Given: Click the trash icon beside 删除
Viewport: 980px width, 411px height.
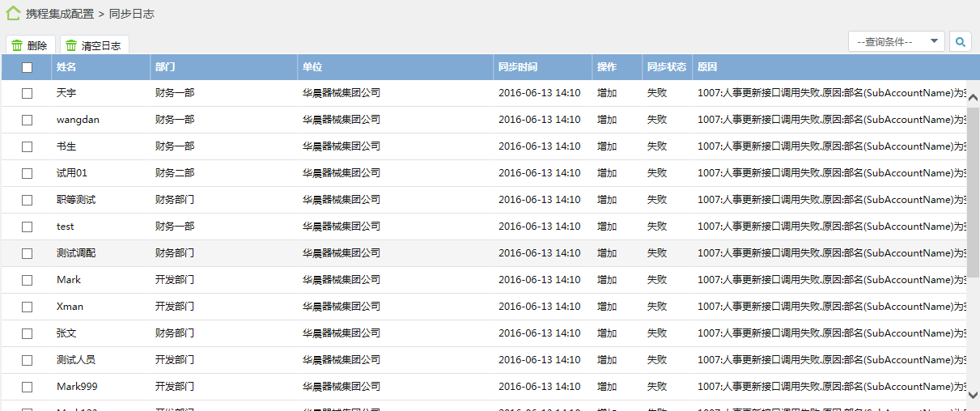Looking at the screenshot, I should [17, 46].
